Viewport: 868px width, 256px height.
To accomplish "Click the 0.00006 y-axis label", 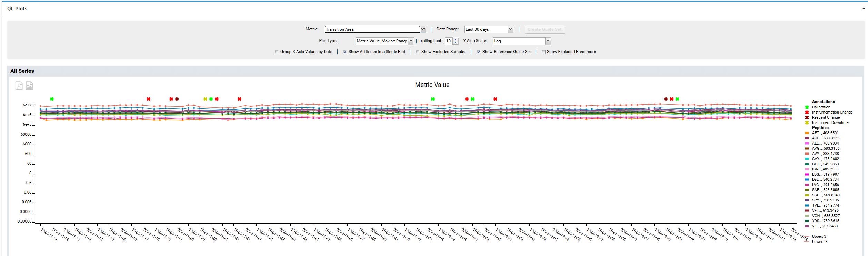I will click(x=24, y=221).
